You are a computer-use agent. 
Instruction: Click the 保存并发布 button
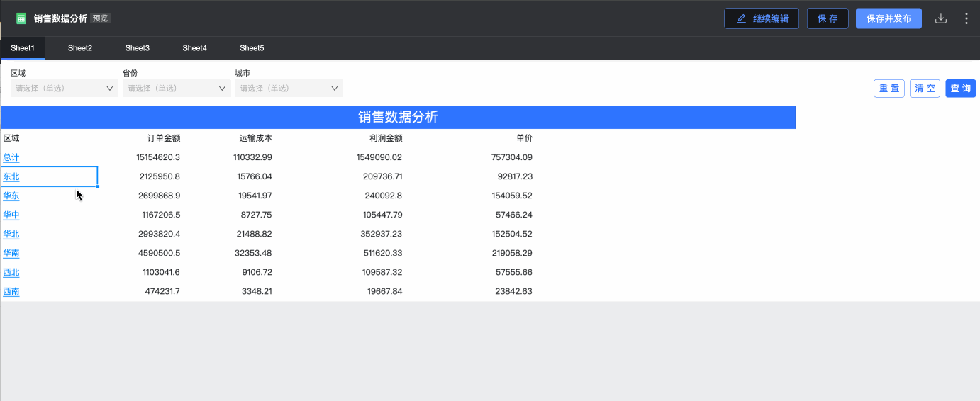click(889, 18)
